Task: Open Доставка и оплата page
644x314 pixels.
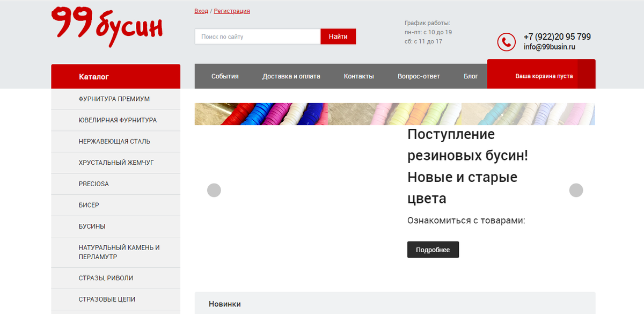Action: tap(291, 76)
